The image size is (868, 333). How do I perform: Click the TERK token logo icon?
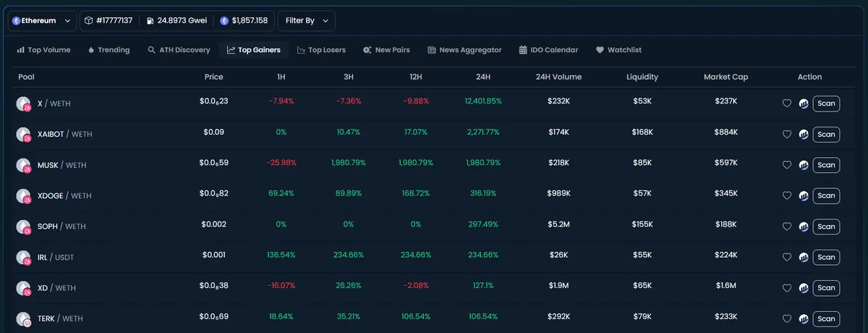(23, 319)
